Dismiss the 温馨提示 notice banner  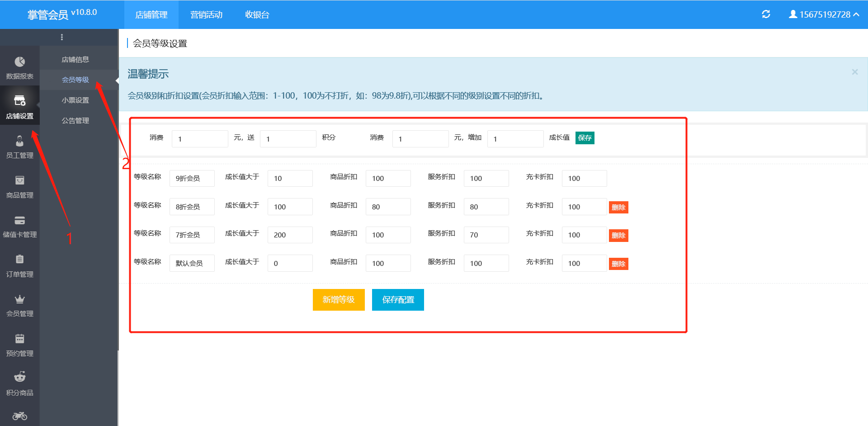pyautogui.click(x=854, y=72)
